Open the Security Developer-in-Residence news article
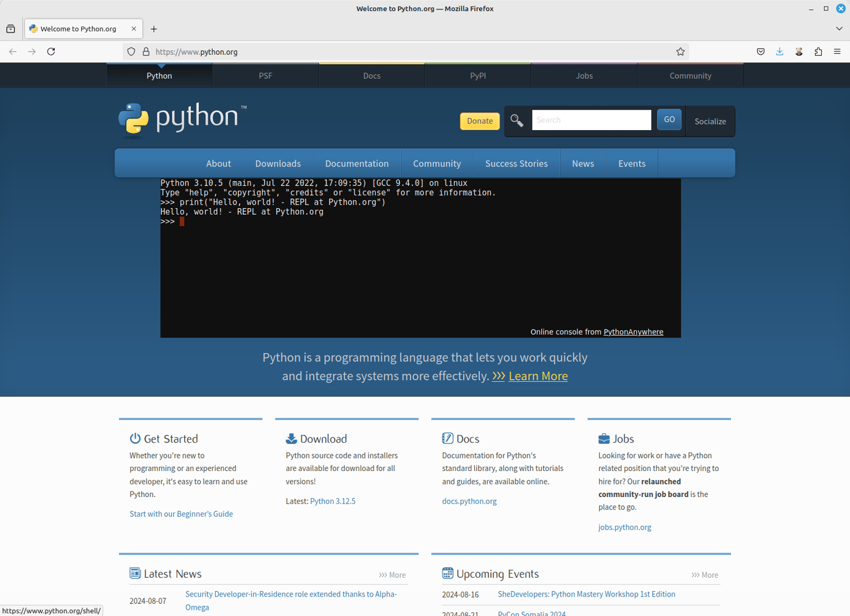Image resolution: width=850 pixels, height=616 pixels. click(x=291, y=601)
